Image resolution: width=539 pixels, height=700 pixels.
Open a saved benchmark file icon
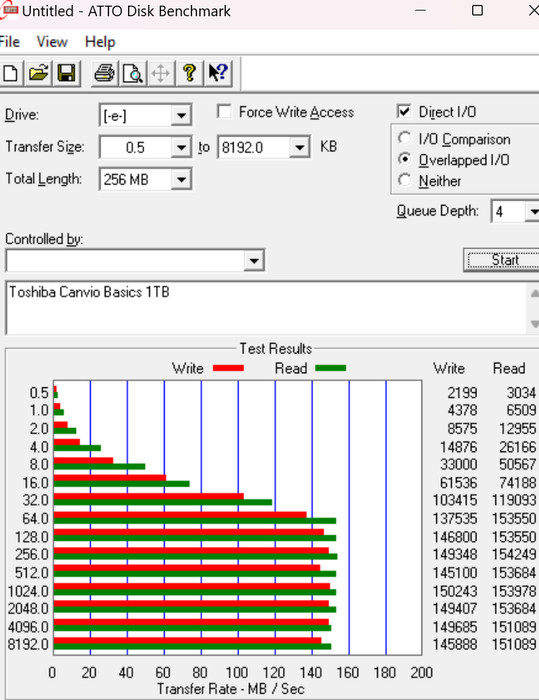38,73
